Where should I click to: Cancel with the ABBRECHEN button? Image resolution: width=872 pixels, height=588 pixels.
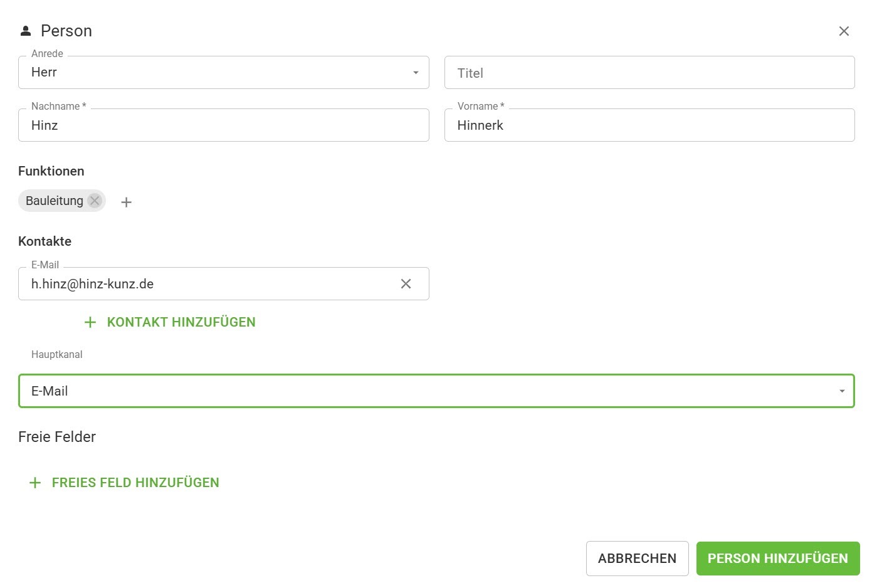click(637, 559)
